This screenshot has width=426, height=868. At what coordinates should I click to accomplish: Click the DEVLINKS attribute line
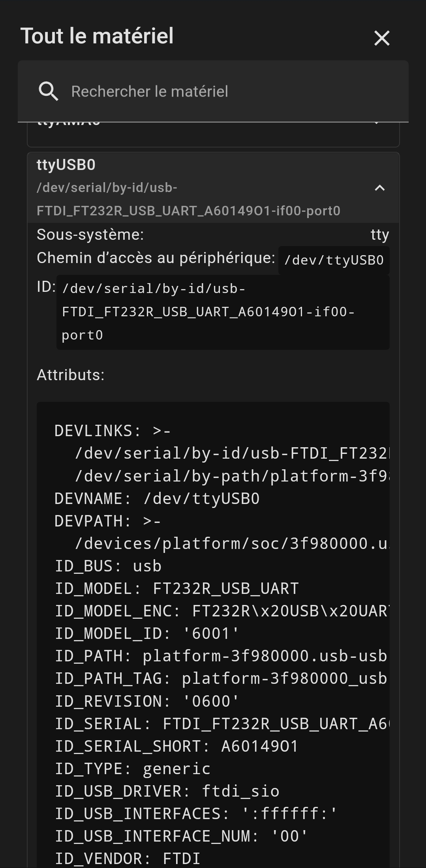(113, 431)
